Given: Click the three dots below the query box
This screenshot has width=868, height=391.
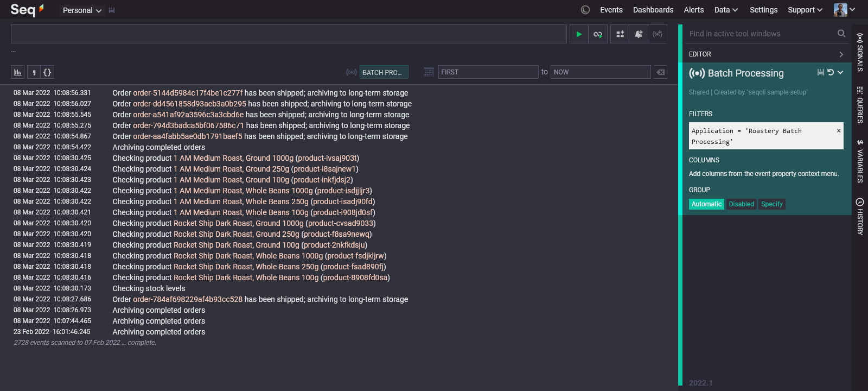Looking at the screenshot, I should pyautogui.click(x=14, y=51).
